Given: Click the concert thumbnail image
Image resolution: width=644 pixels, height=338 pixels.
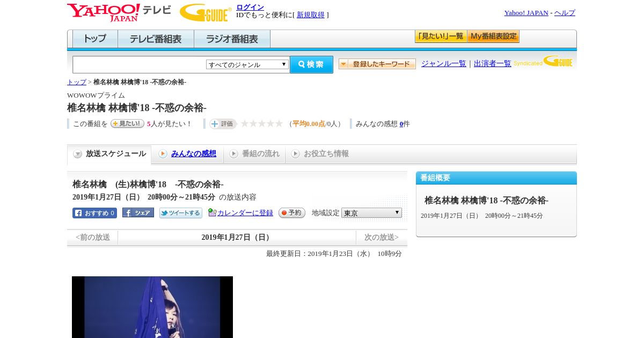Looking at the screenshot, I should (x=152, y=307).
